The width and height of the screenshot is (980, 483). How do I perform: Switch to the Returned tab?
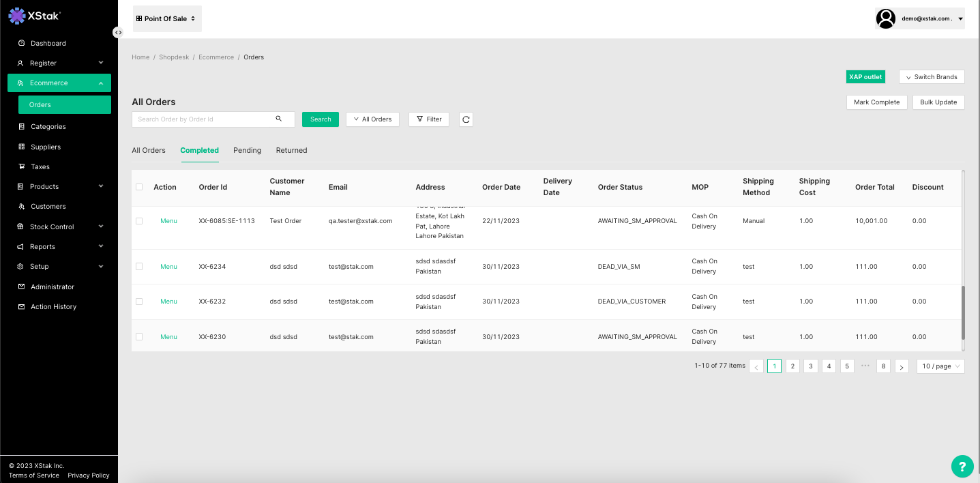pyautogui.click(x=291, y=150)
